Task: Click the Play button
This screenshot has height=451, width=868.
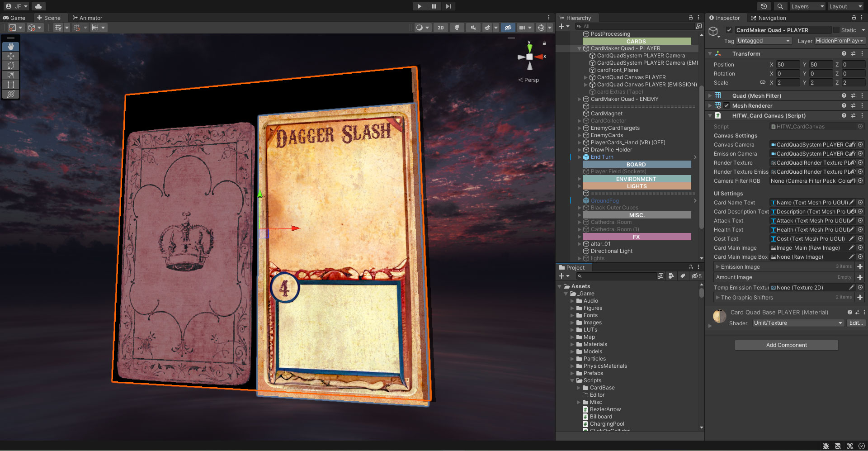Action: pyautogui.click(x=419, y=6)
